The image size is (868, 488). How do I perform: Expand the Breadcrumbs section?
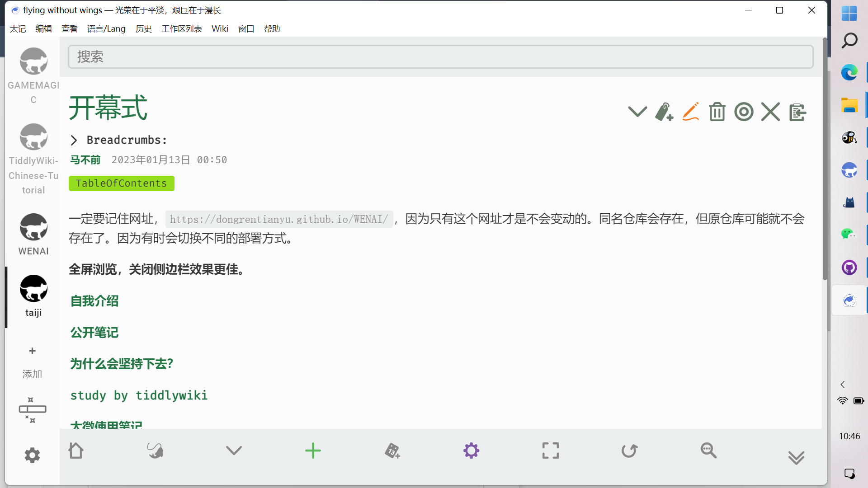pyautogui.click(x=75, y=140)
